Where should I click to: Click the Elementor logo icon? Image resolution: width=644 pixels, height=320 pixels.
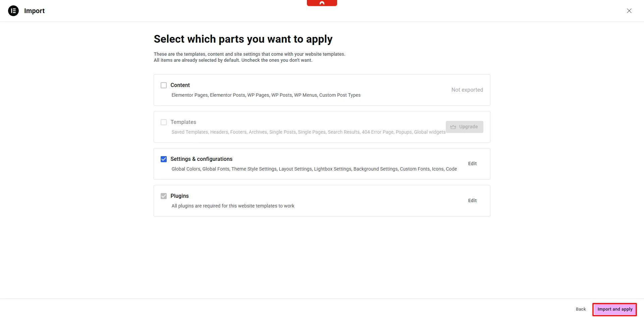pos(13,11)
